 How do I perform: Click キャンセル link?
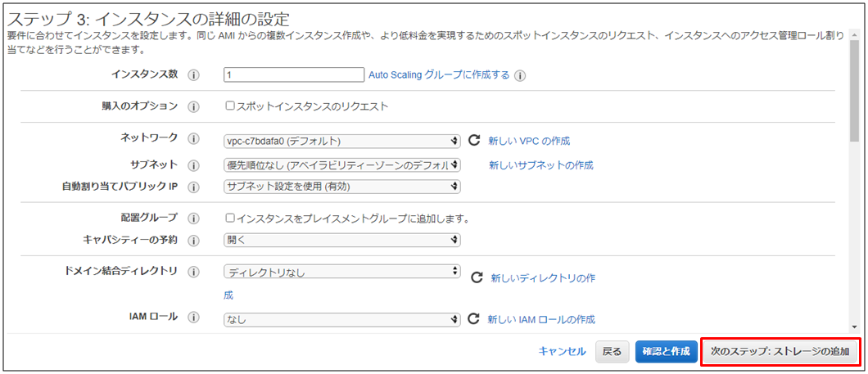(x=562, y=351)
